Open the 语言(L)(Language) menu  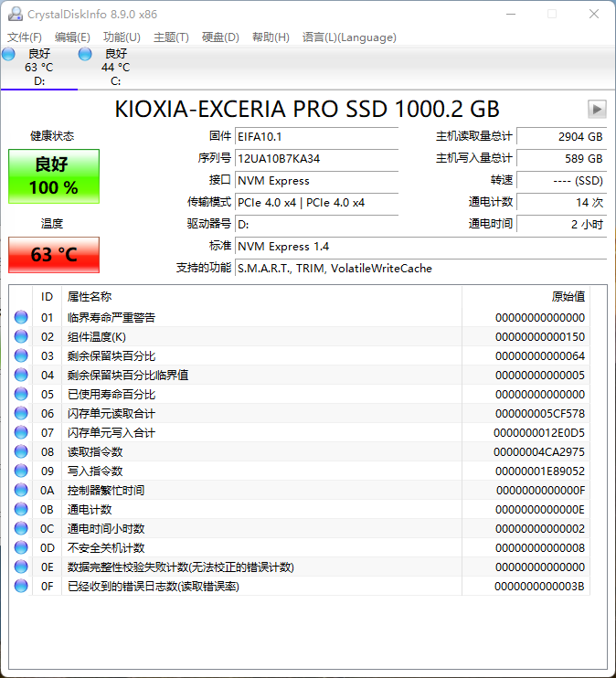349,37
